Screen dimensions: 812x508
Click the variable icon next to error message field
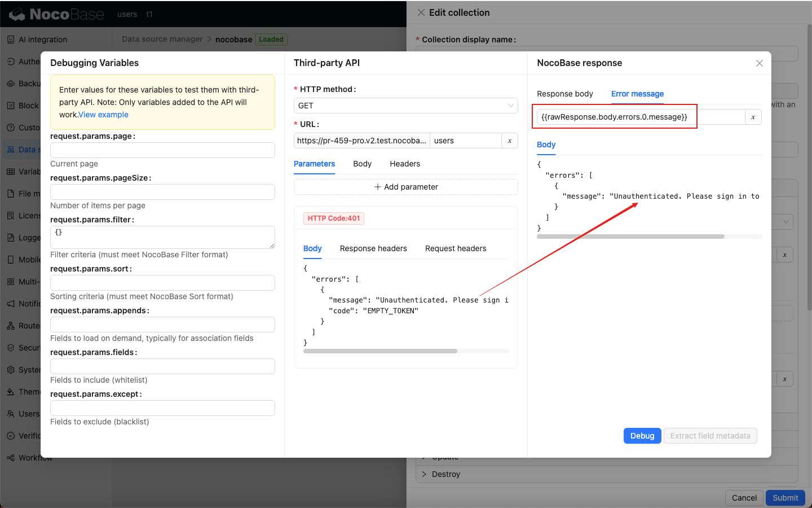pyautogui.click(x=753, y=117)
